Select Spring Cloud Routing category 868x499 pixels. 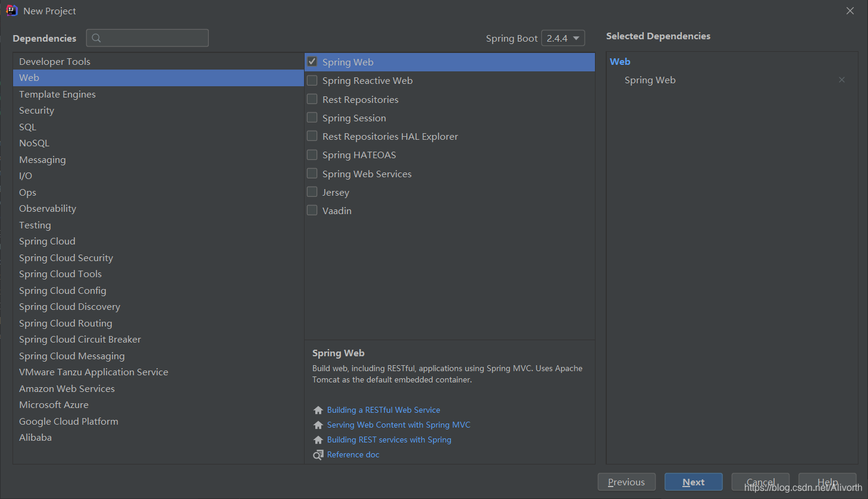click(158, 323)
